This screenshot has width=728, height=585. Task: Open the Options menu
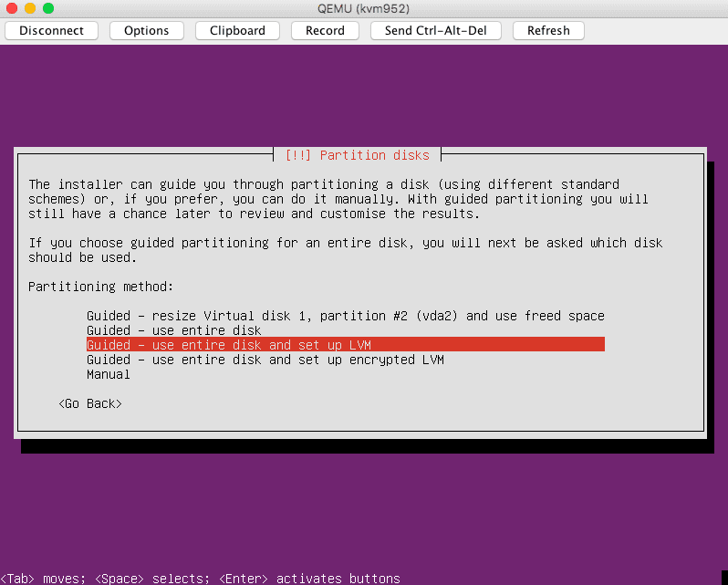coord(147,30)
